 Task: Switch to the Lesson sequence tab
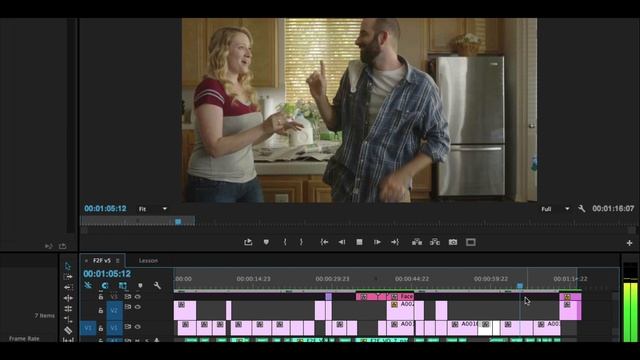148,260
